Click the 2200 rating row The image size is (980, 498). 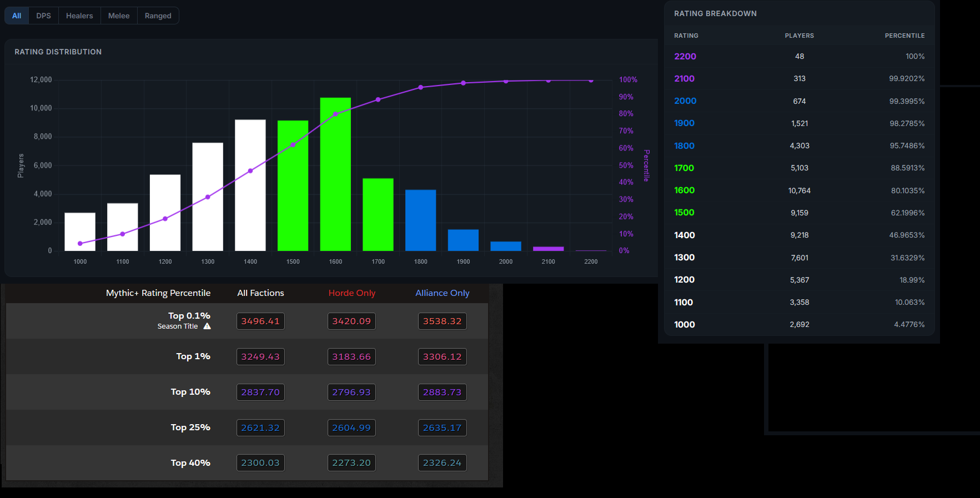pyautogui.click(x=799, y=56)
